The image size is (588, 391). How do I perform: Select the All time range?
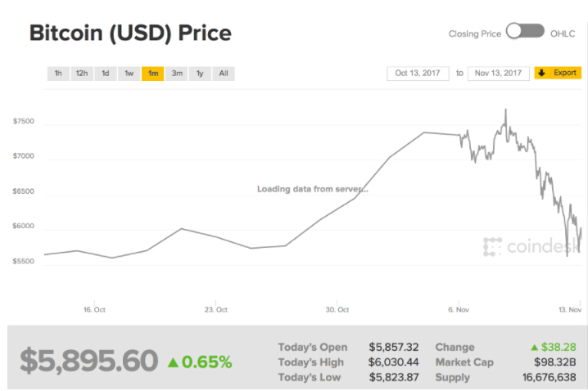click(224, 74)
